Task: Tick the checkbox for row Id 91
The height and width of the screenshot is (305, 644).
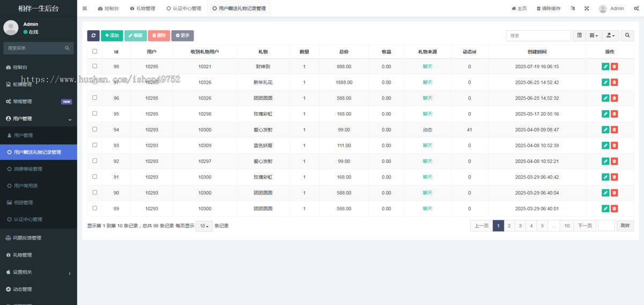Action: (95, 176)
